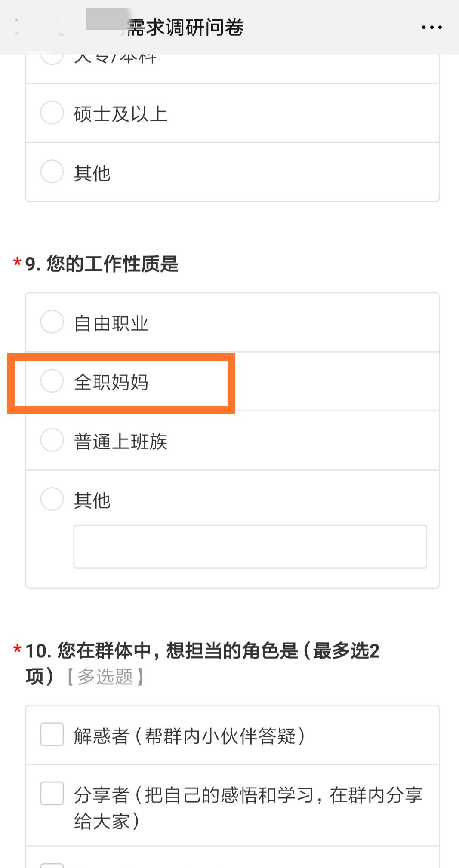Image resolution: width=459 pixels, height=868 pixels.
Task: Select the 硕士及以上 radio option
Action: (52, 113)
